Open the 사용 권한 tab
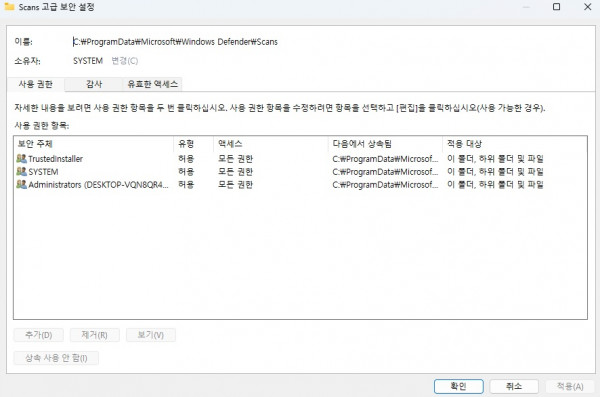The image size is (600, 397). point(36,84)
